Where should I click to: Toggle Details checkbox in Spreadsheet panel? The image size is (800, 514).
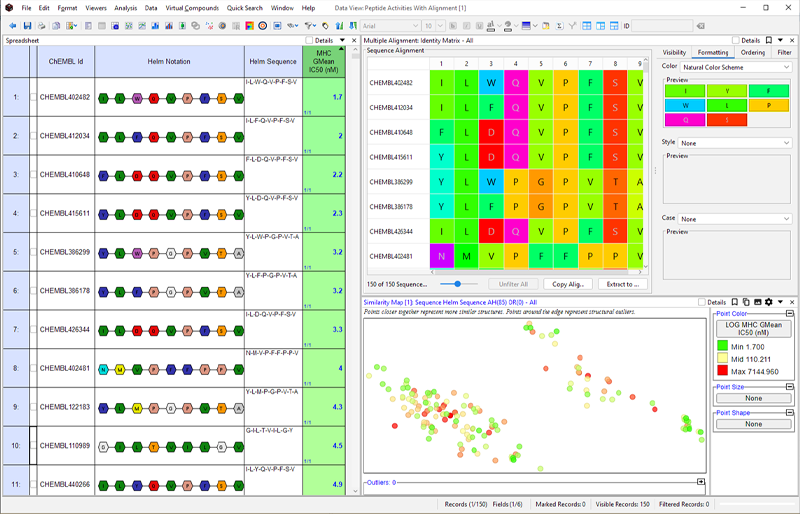point(309,40)
